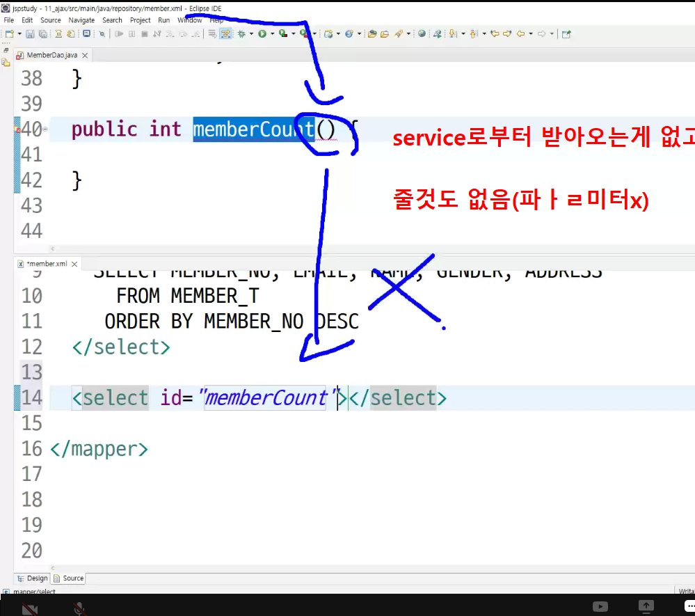
Task: Open the New wizard dropdown arrow
Action: tap(19, 33)
